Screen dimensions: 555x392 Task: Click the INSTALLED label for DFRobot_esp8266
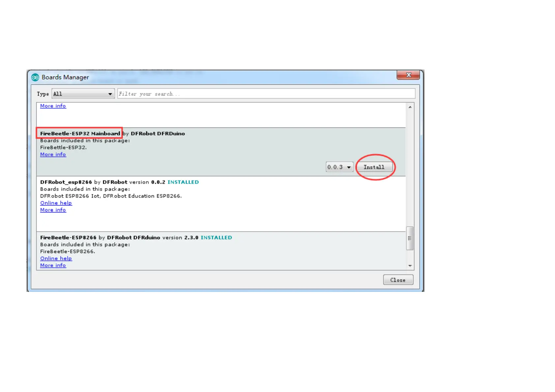[183, 182]
